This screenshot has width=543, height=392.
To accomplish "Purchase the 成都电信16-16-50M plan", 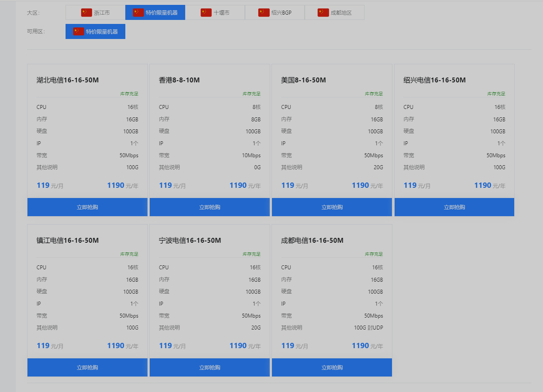I will coord(332,368).
